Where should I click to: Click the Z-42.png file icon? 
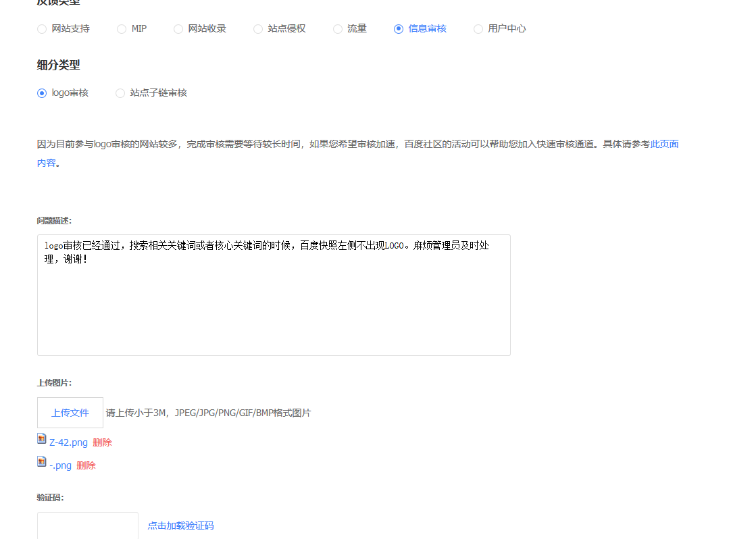42,439
